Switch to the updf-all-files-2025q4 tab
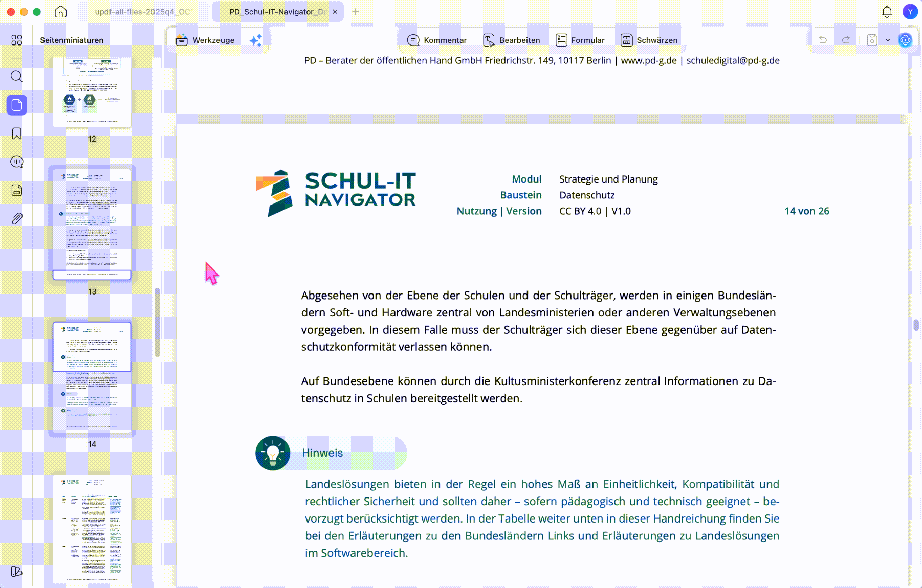Screen dimensions: 922x588 (142, 12)
